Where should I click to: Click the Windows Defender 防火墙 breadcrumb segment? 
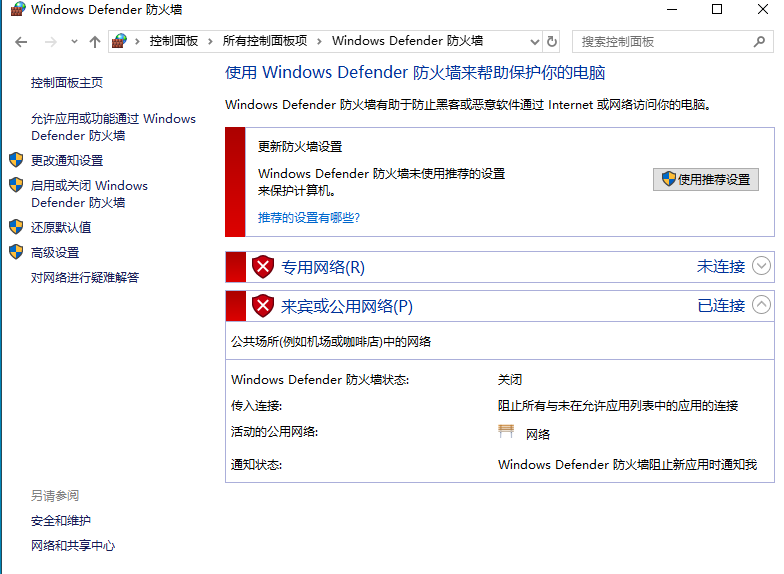coord(408,41)
